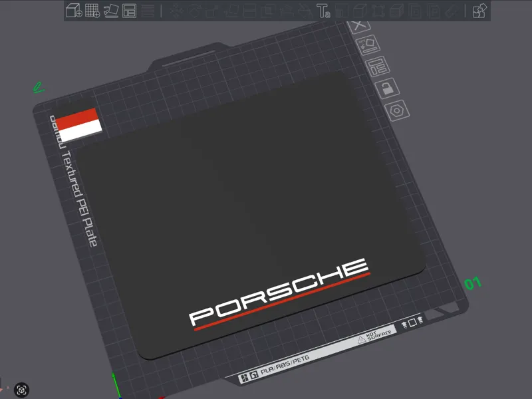Image resolution: width=532 pixels, height=399 pixels.
Task: Edit plate name with green pencil icon
Action: (x=39, y=88)
